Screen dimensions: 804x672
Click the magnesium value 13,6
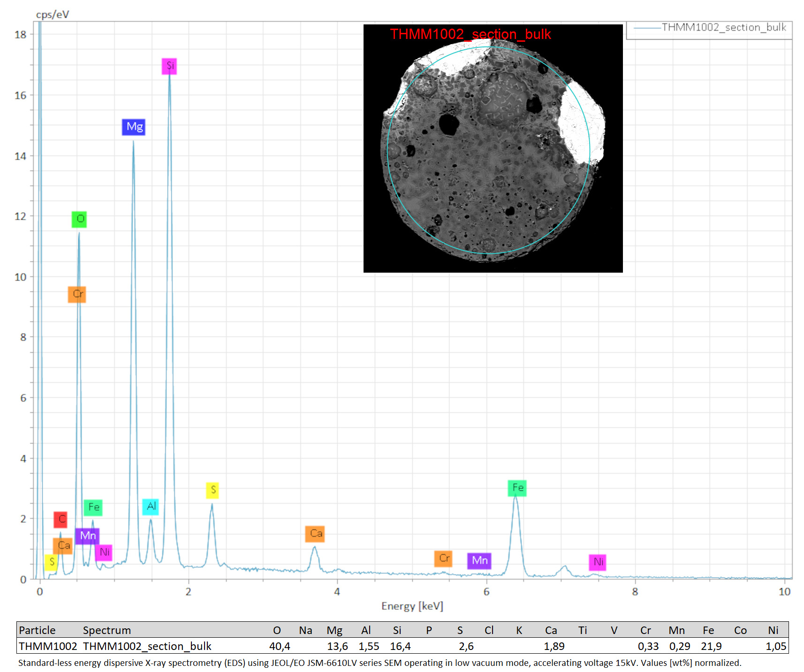point(337,647)
